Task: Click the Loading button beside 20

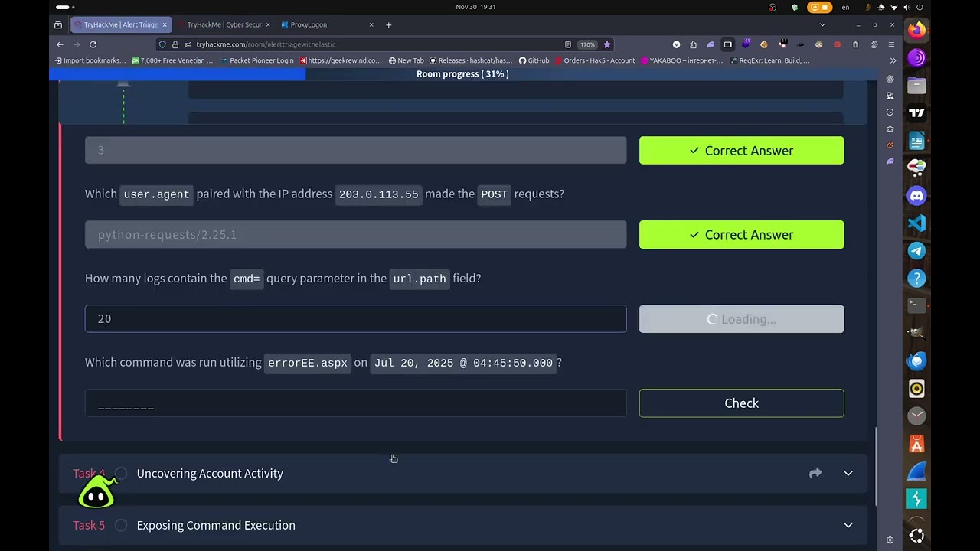Action: (x=741, y=319)
